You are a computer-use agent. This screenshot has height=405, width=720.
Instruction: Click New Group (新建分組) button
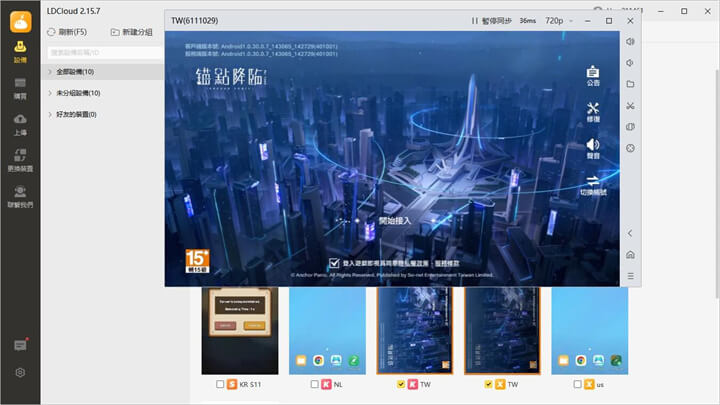point(131,32)
